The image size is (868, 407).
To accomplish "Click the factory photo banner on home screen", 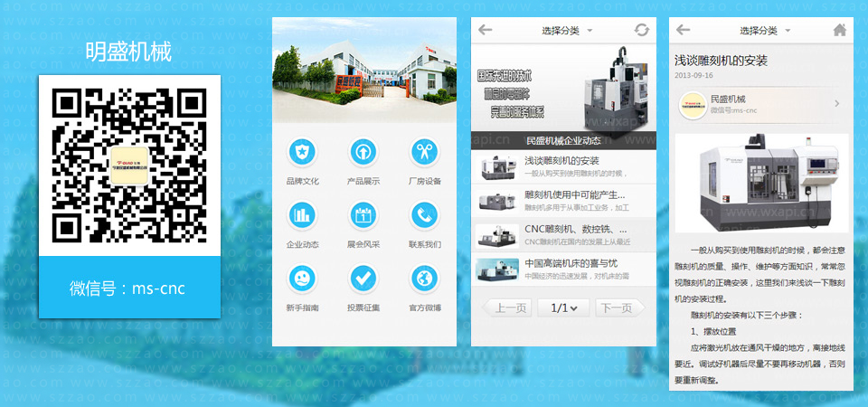I will pos(364,70).
